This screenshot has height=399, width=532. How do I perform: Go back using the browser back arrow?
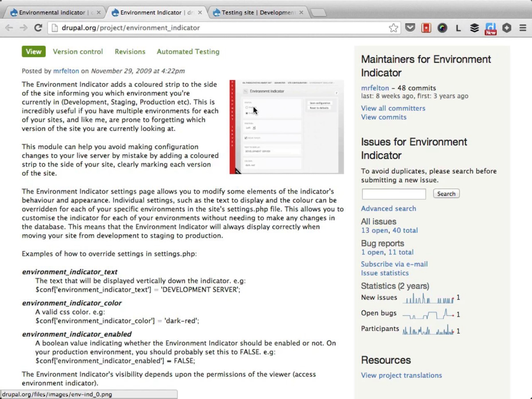(9, 28)
